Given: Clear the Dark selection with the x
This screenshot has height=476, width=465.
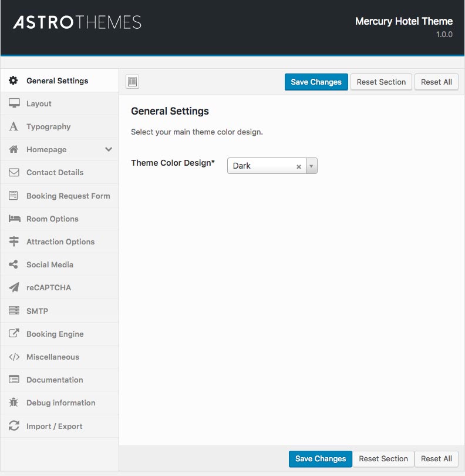Looking at the screenshot, I should tap(299, 166).
